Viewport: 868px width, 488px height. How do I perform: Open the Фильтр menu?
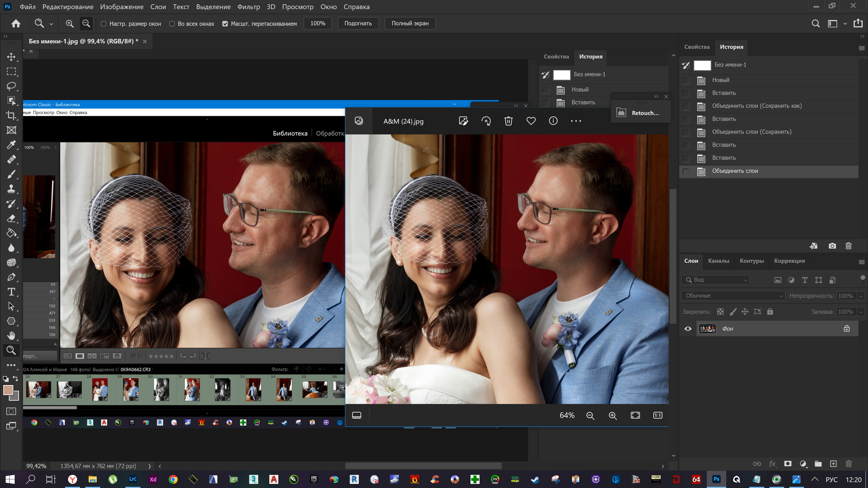coord(248,6)
